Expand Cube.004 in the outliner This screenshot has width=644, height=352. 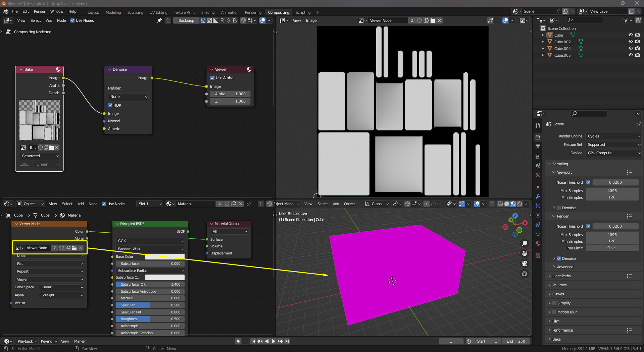click(543, 48)
